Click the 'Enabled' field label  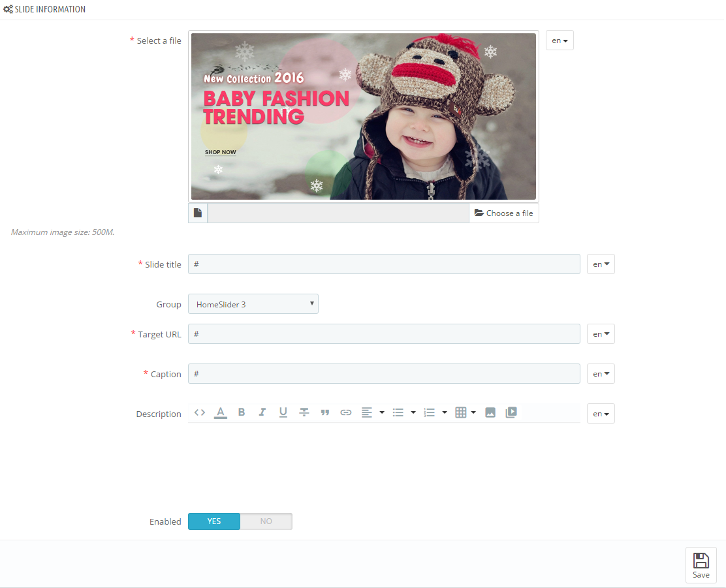(165, 522)
